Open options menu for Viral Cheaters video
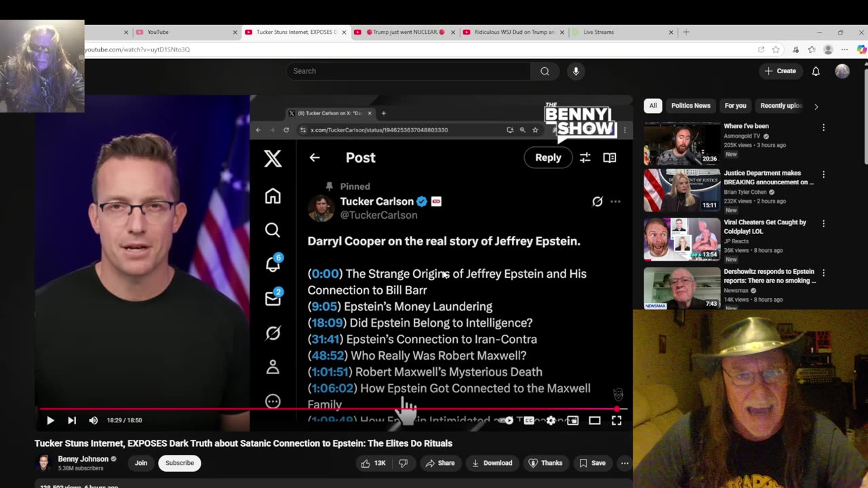The image size is (868, 488). point(823,224)
